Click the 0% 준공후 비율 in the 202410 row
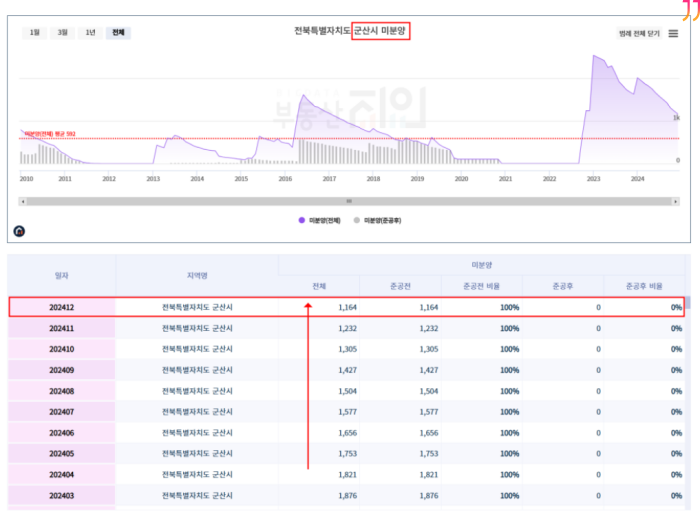 coord(676,349)
